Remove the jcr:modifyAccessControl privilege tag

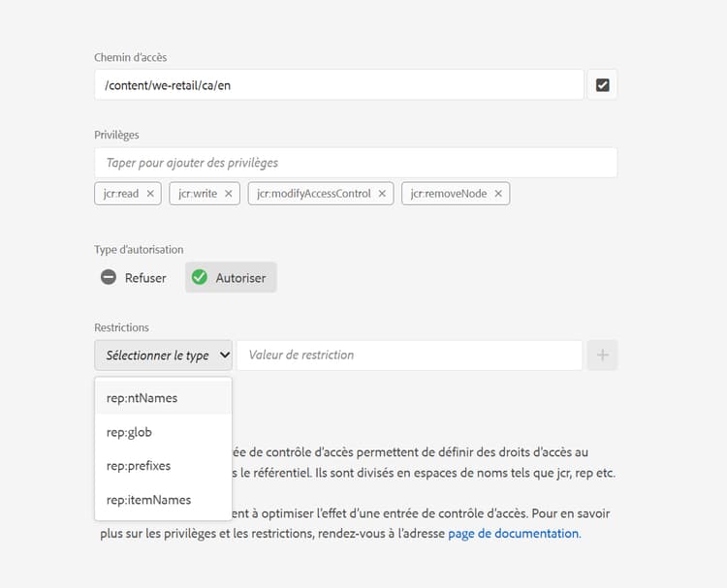coord(382,194)
